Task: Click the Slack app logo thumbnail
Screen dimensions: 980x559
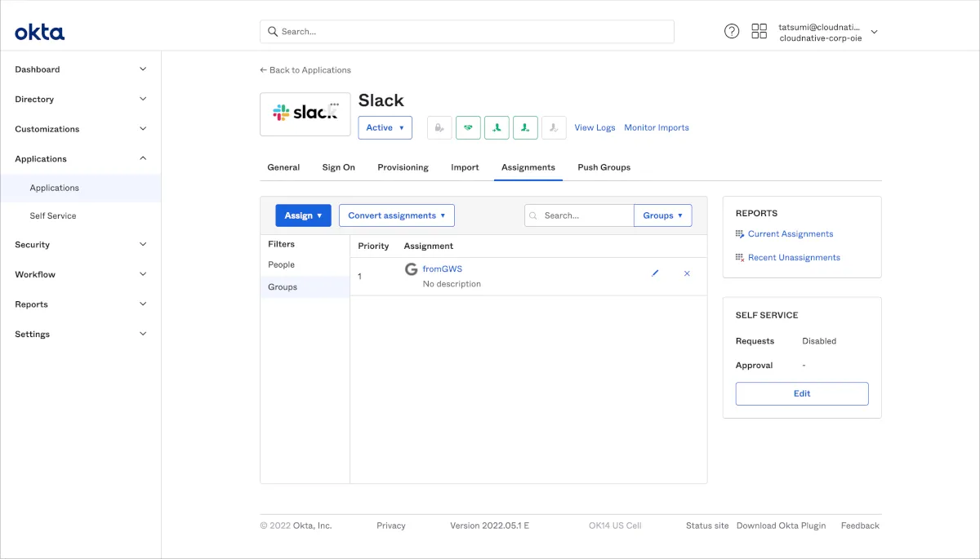Action: (299, 114)
